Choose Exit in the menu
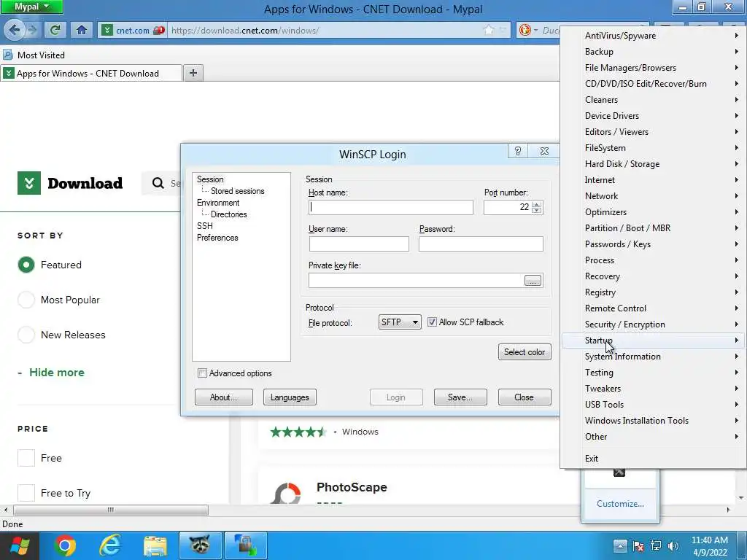 point(653,458)
